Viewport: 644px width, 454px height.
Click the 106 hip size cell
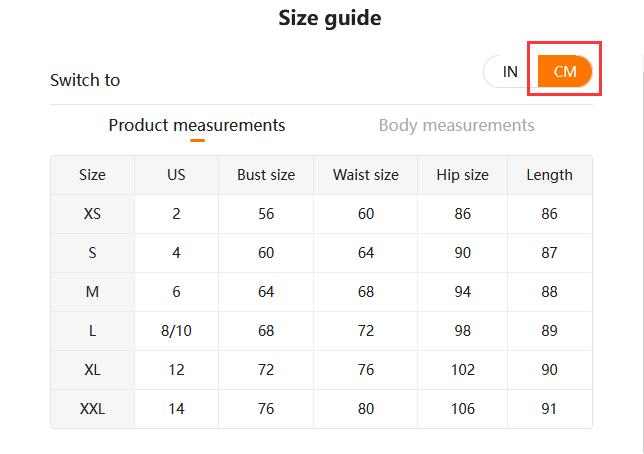pyautogui.click(x=462, y=409)
